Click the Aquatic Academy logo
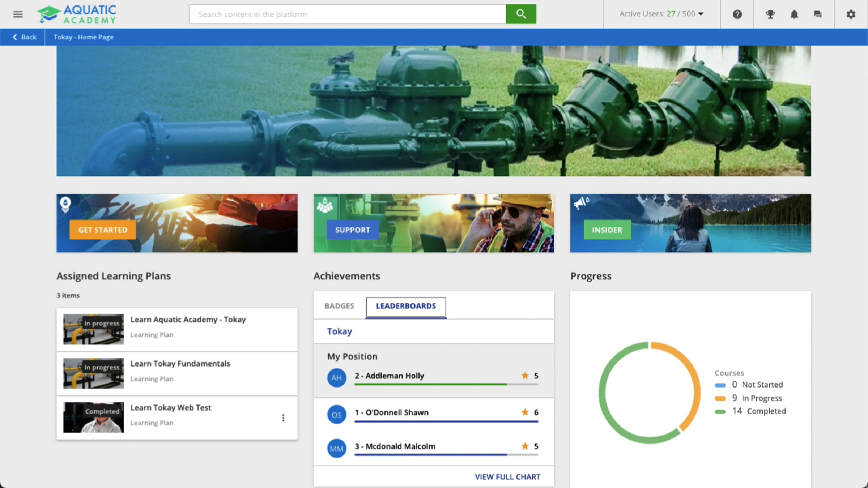 (x=77, y=14)
